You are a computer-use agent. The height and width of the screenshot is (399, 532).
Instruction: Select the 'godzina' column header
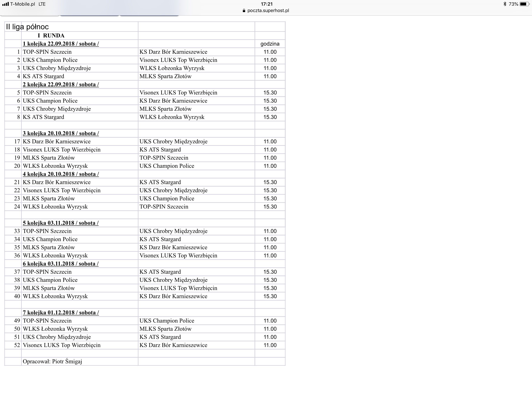click(x=270, y=44)
